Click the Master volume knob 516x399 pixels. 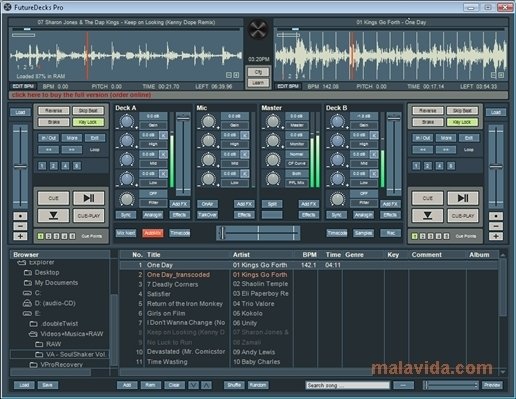pyautogui.click(x=273, y=121)
